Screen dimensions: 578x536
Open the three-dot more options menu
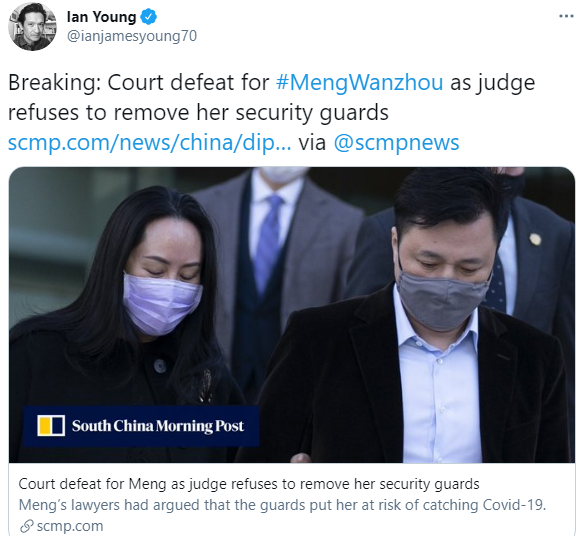pos(566,16)
